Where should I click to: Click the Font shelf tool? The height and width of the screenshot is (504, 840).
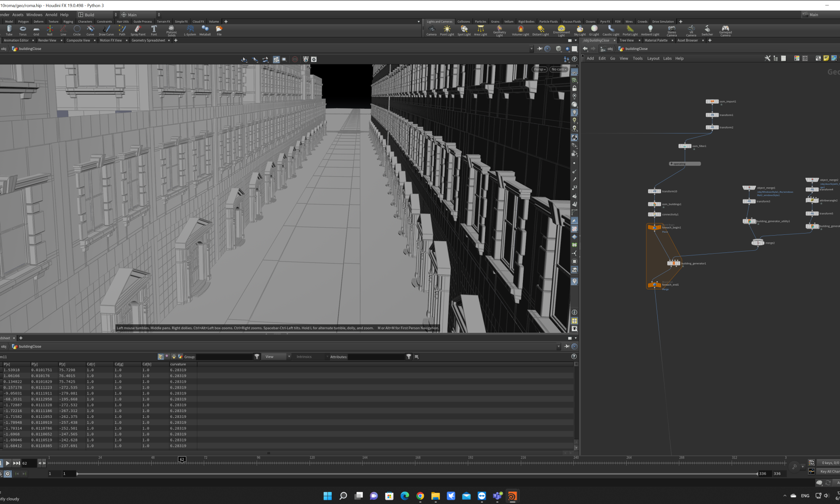point(154,30)
